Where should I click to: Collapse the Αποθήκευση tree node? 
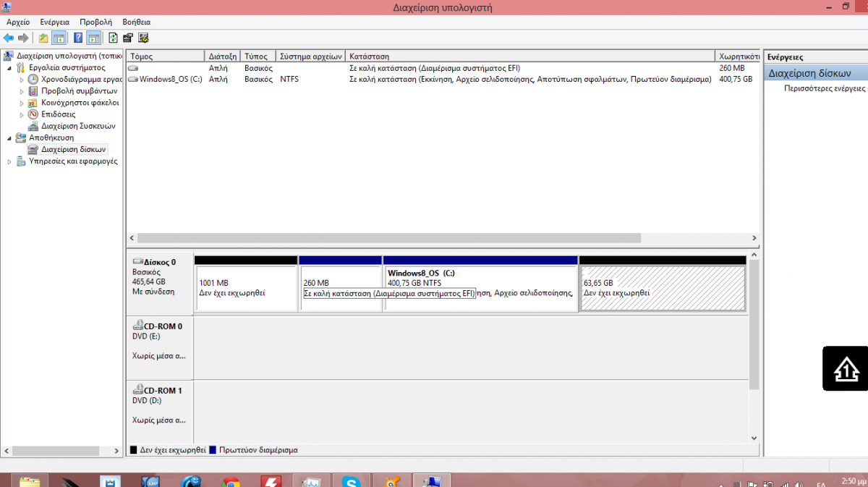9,137
